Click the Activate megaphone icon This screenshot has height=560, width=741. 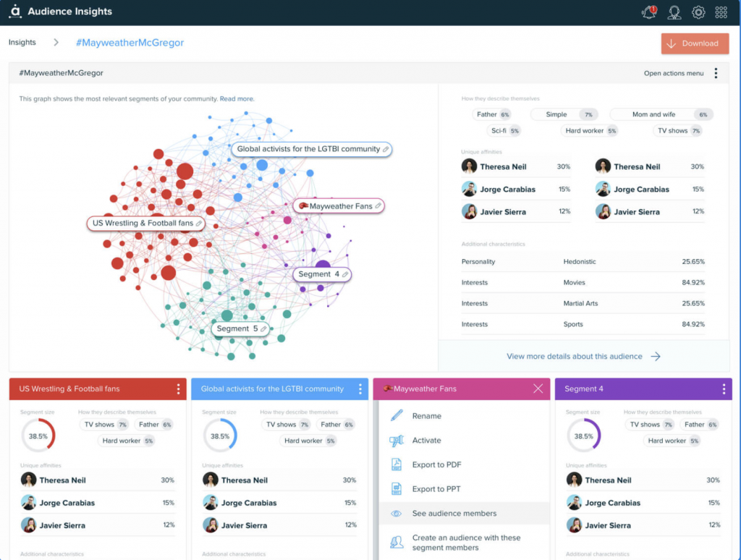(397, 441)
